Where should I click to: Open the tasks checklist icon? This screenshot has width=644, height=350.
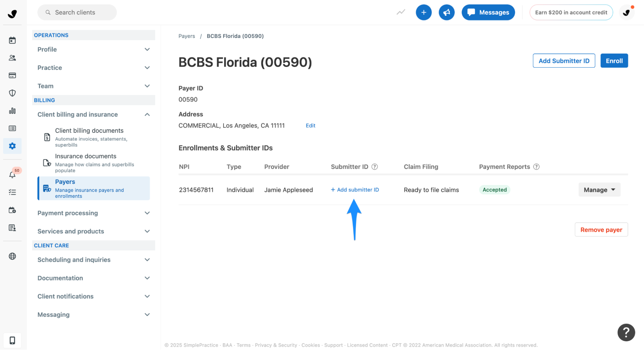pos(12,192)
